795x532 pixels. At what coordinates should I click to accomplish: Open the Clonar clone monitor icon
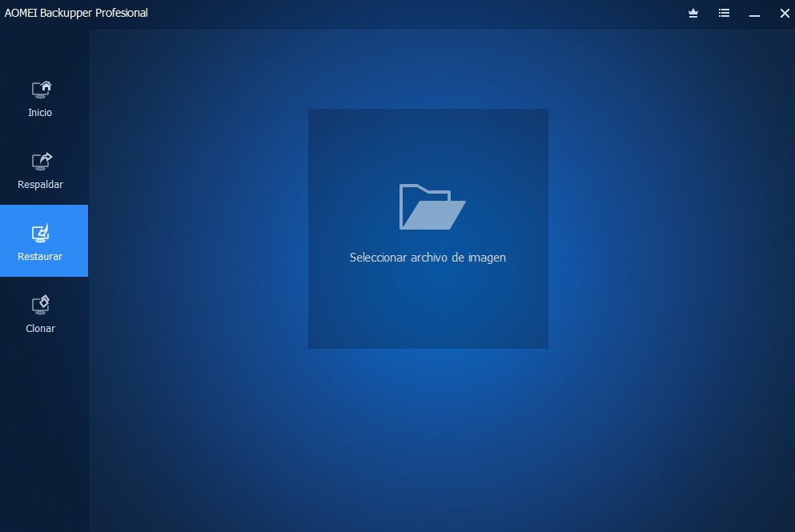(x=41, y=305)
